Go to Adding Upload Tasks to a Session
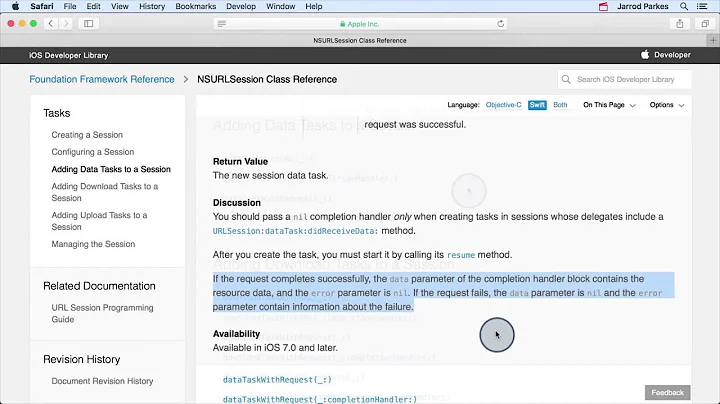This screenshot has height=404, width=720. click(99, 221)
